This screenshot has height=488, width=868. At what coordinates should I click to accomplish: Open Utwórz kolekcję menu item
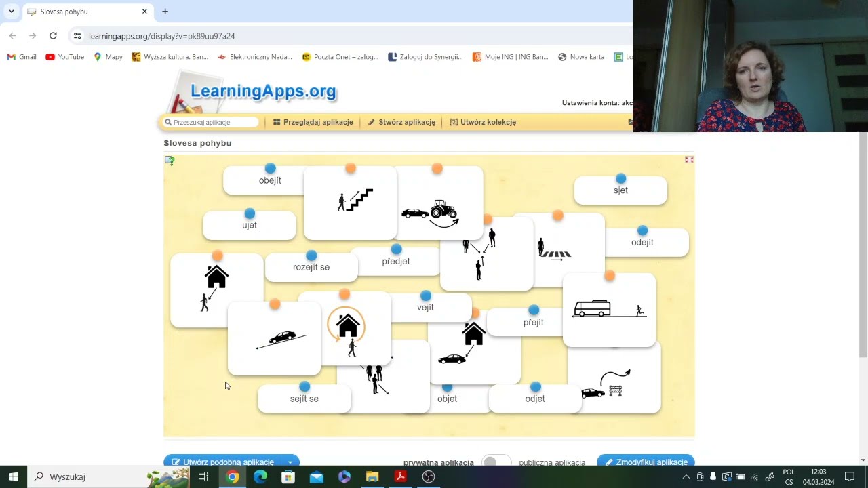coord(483,123)
